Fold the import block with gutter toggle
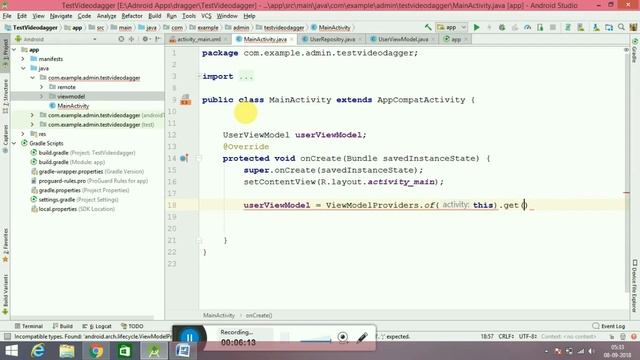This screenshot has width=640, height=360. [x=198, y=76]
